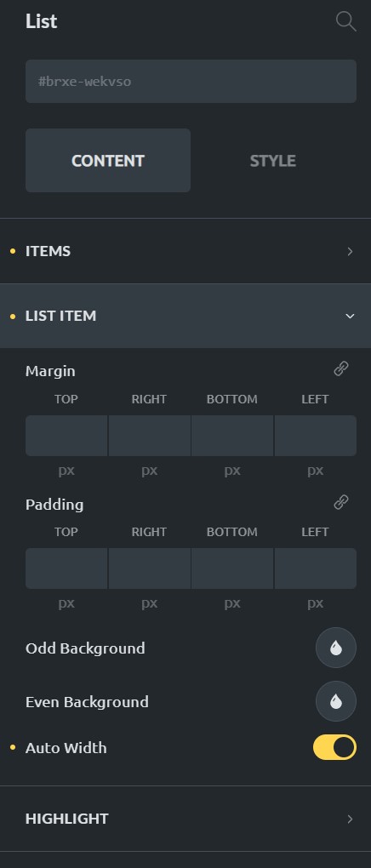Switch to the STYLE tab
This screenshot has width=371, height=868.
tap(273, 161)
